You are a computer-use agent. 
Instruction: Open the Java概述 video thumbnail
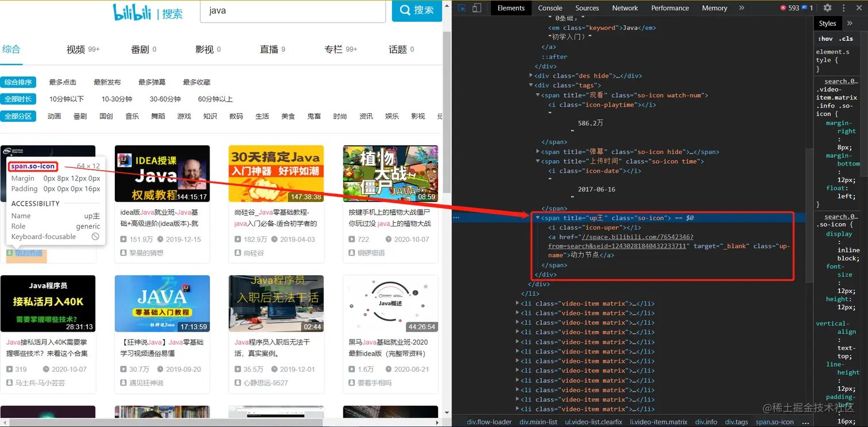[390, 303]
